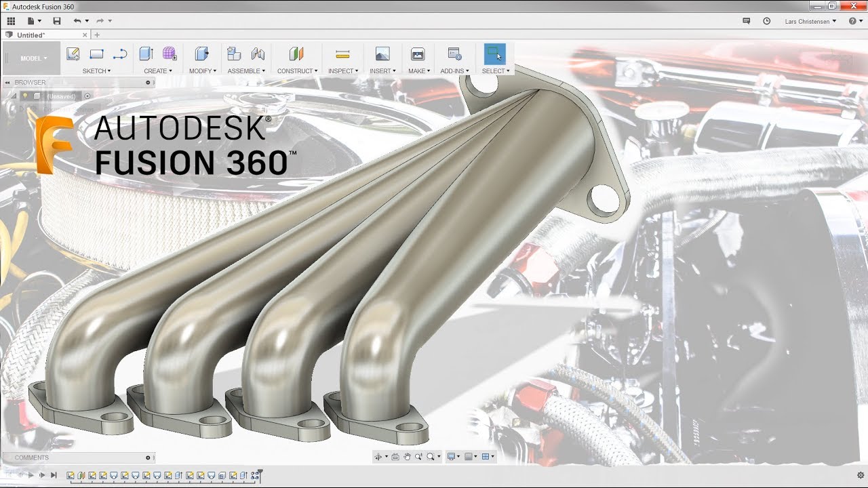This screenshot has height=488, width=868.
Task: Open the CREATE menu
Action: click(x=158, y=70)
